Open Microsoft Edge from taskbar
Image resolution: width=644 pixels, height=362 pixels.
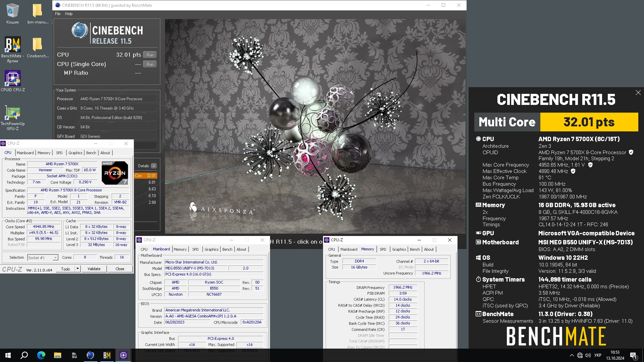point(41,355)
